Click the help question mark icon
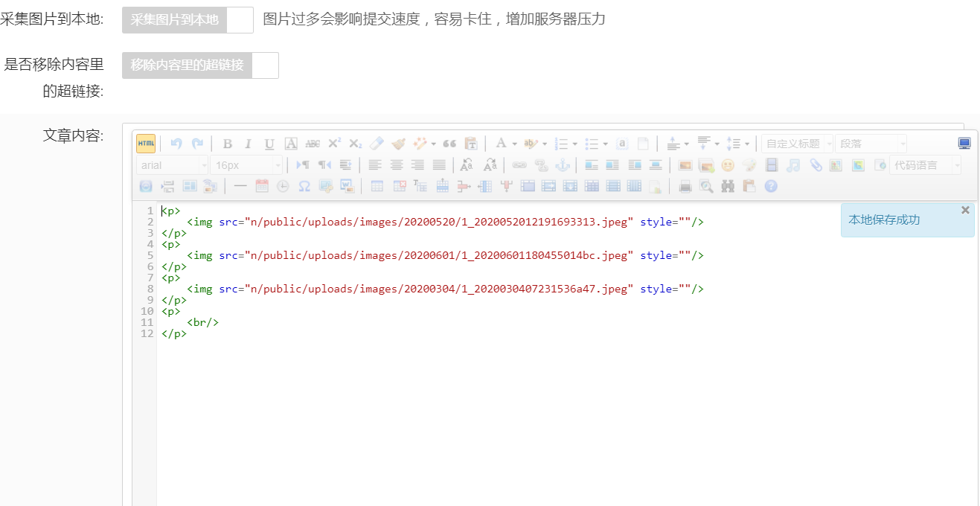The width and height of the screenshot is (980, 506). (x=771, y=186)
